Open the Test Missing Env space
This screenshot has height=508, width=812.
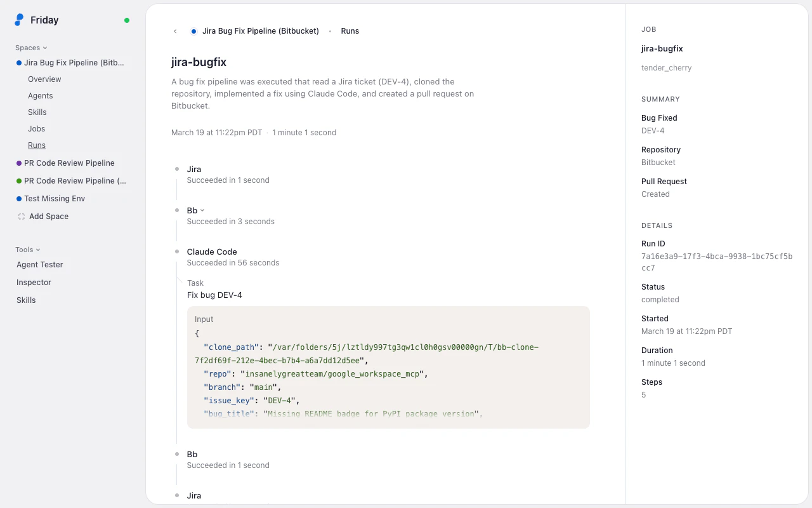click(x=55, y=199)
